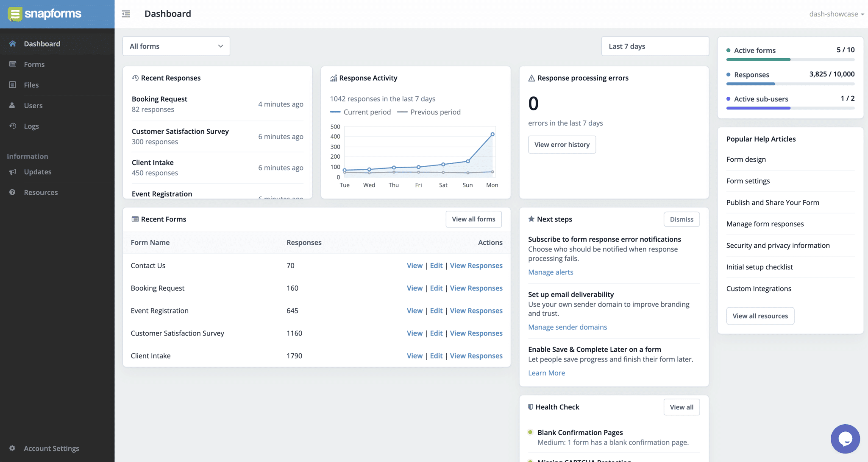Open Customer Satisfaction Survey recent response

pos(217,137)
